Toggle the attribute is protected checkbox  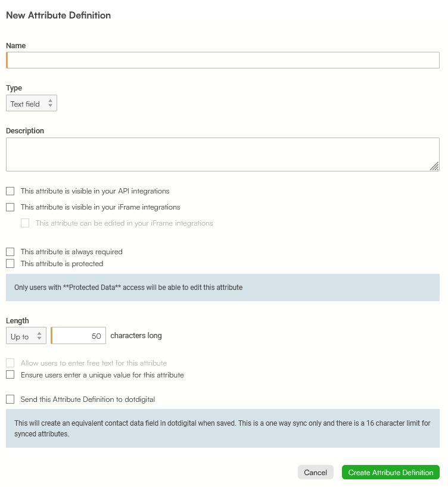point(10,263)
